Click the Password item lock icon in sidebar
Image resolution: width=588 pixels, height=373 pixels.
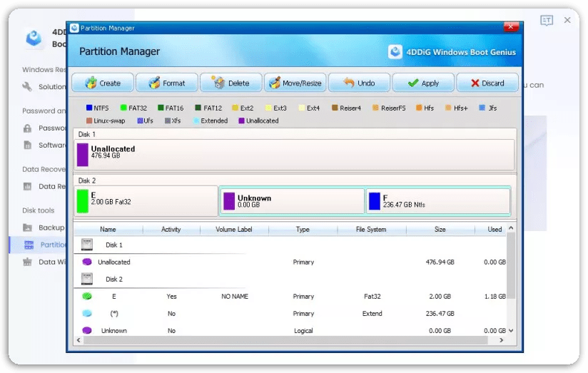click(27, 128)
